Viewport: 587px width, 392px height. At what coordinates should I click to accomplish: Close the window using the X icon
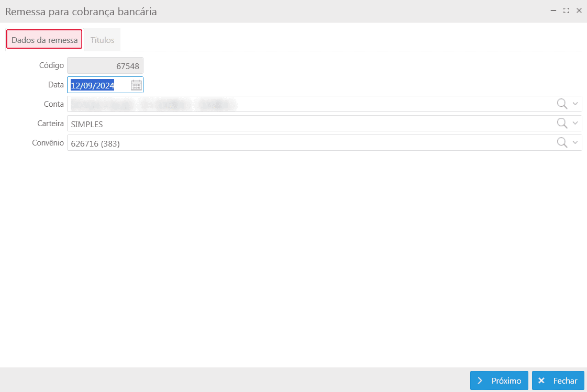tap(579, 10)
